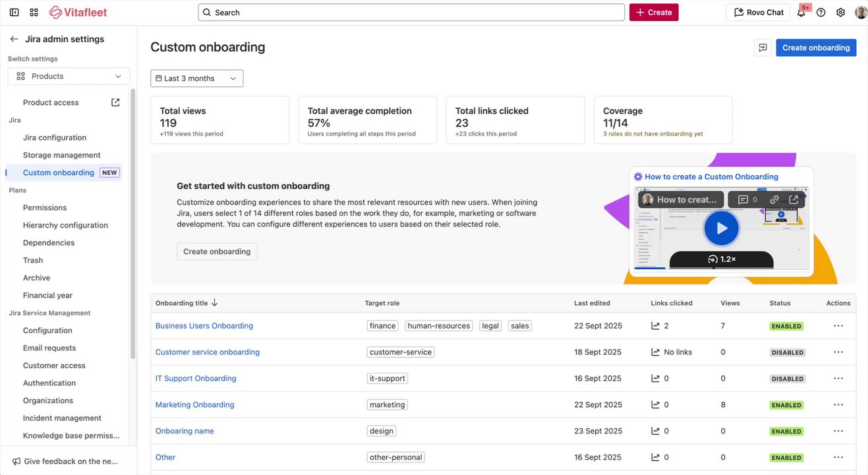Sort by Onboarding title column
Image resolution: width=868 pixels, height=475 pixels.
[x=187, y=303]
